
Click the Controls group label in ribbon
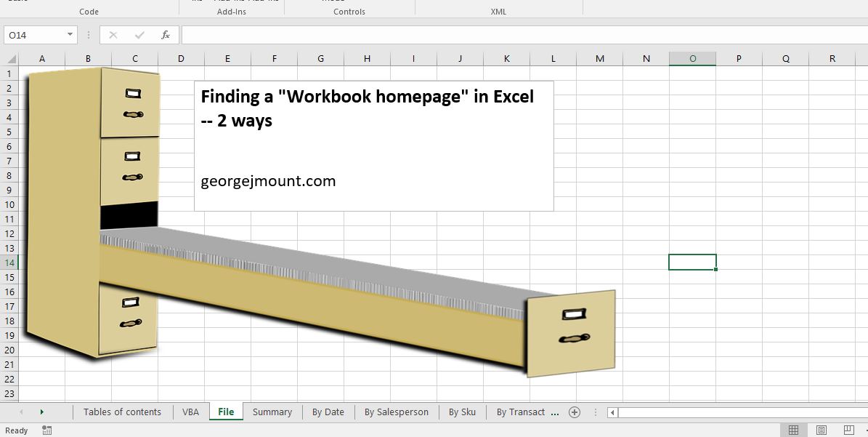[x=349, y=12]
